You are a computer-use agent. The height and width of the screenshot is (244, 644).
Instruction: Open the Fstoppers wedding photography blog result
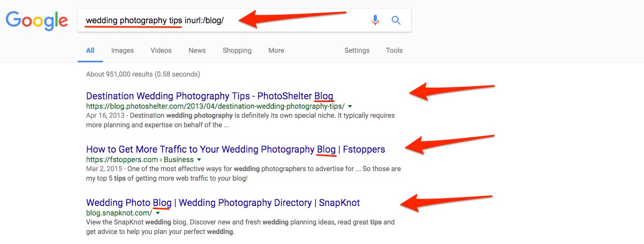pos(235,149)
